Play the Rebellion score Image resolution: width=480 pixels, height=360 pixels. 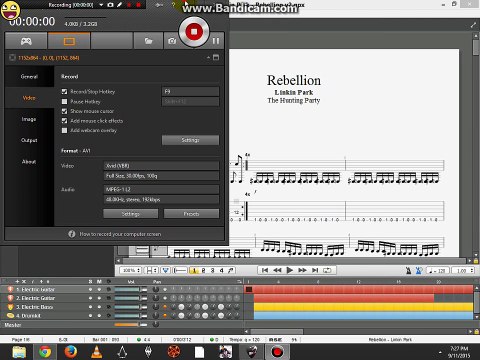[290, 270]
